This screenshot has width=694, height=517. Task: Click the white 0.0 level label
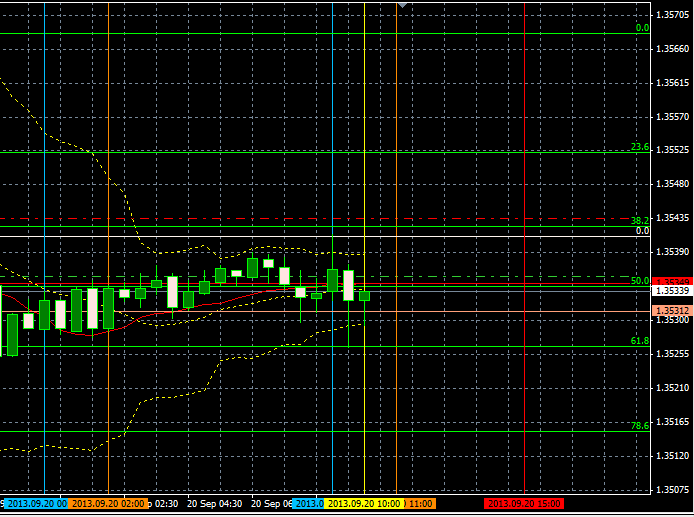pos(643,231)
